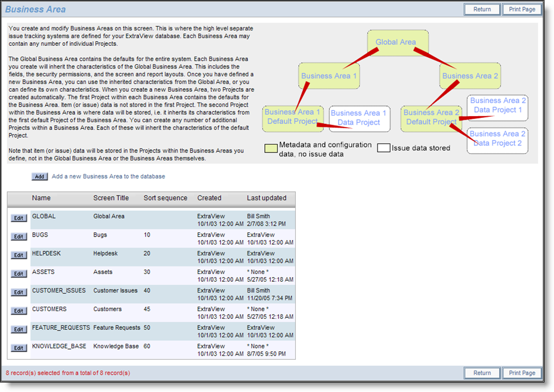554x392 pixels.
Task: Edit the CUSTOMERS business area
Action: tap(18, 311)
